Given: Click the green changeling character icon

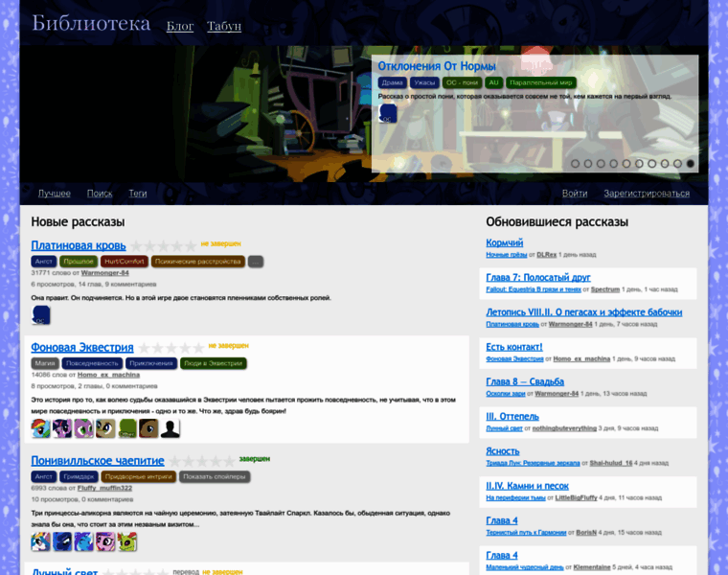Looking at the screenshot, I should [x=127, y=541].
